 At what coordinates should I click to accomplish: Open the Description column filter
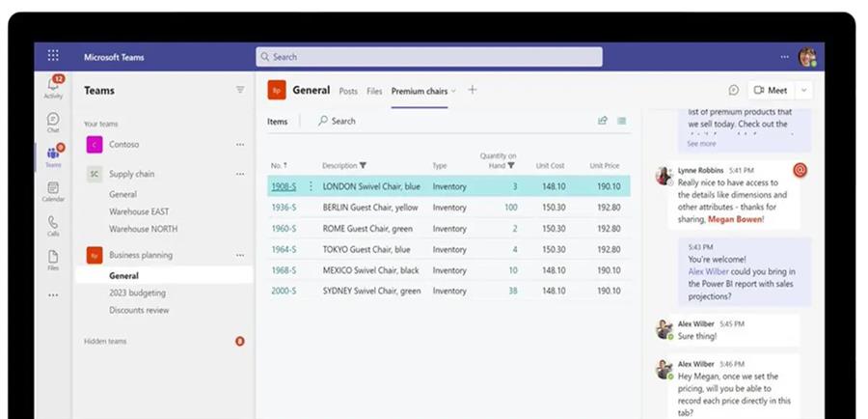point(364,165)
